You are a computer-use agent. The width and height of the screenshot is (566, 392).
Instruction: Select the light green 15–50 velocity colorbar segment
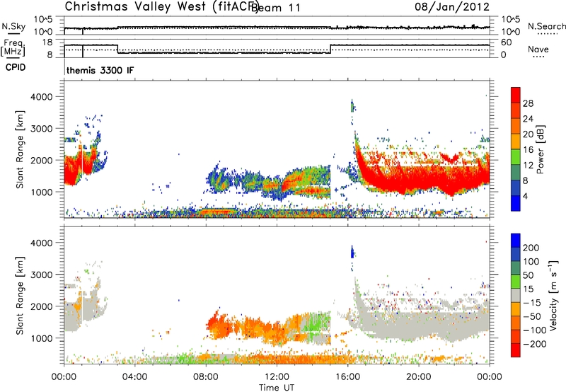tap(516, 282)
